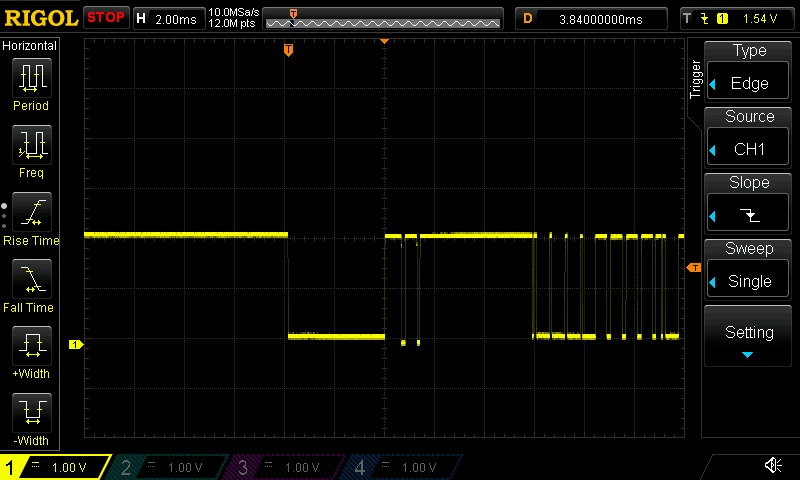Change the trigger Source CH1 option
800x480 pixels.
pos(749,136)
